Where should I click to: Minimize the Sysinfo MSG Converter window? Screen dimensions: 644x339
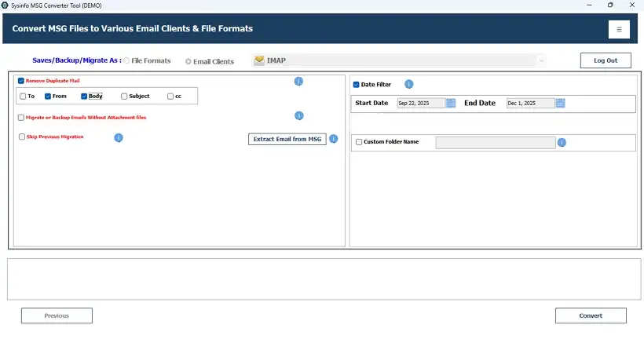coord(589,5)
